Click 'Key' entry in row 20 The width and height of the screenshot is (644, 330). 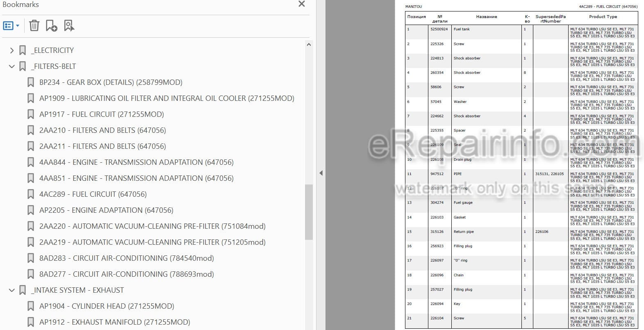[x=457, y=304]
